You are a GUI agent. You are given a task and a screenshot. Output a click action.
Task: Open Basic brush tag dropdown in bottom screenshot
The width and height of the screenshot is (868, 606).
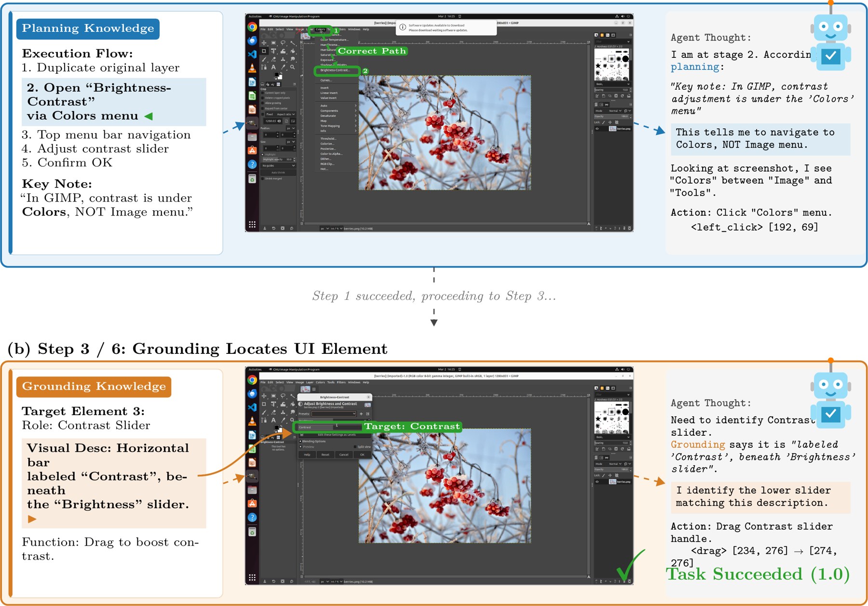pyautogui.click(x=613, y=437)
